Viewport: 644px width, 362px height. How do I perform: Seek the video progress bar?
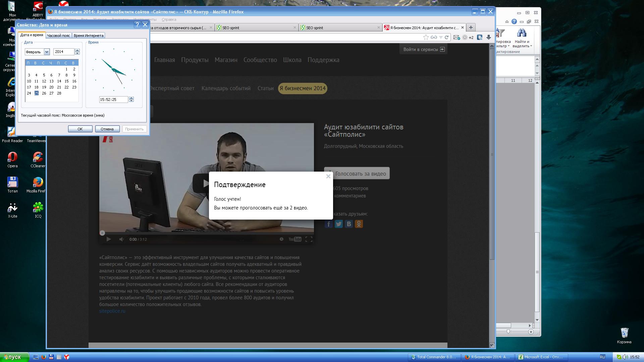click(206, 233)
